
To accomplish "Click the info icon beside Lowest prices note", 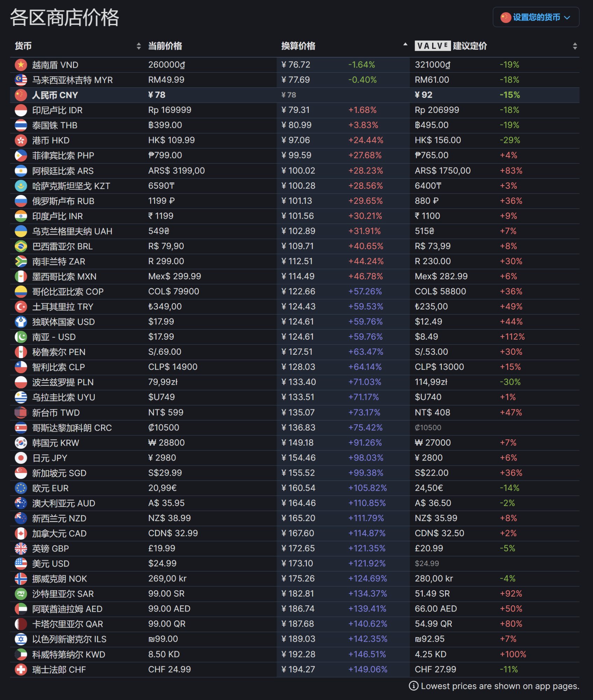I will pos(413,686).
